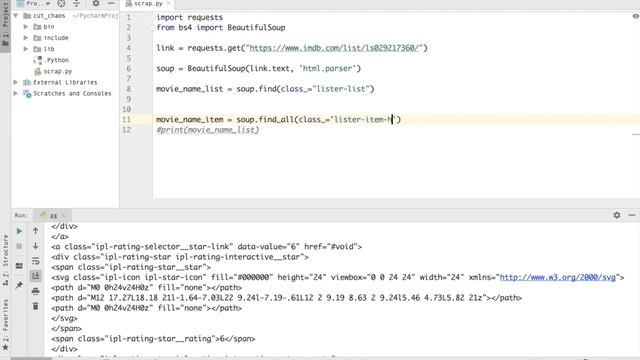Open Run panel settings gear
This screenshot has height=360, width=640.
pyautogui.click(x=617, y=215)
